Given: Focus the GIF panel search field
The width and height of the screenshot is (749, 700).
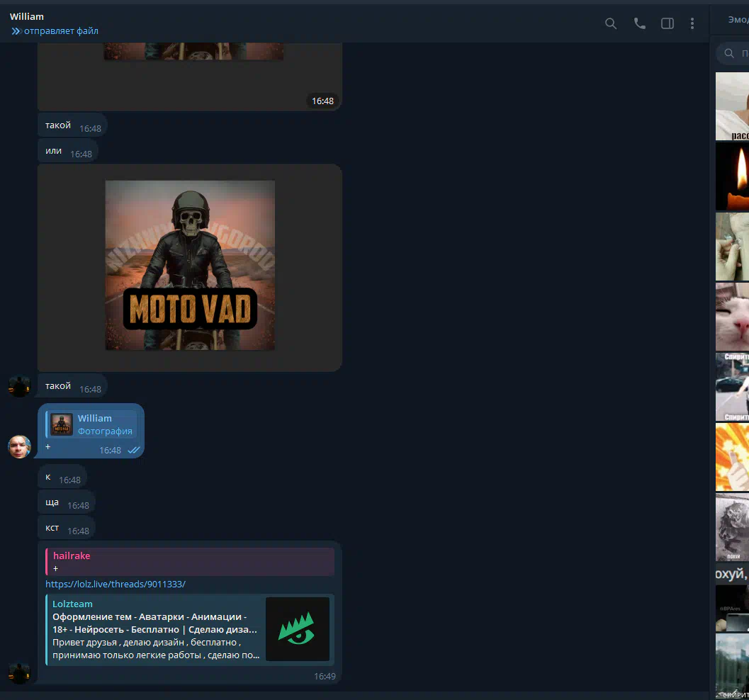Looking at the screenshot, I should (733, 53).
